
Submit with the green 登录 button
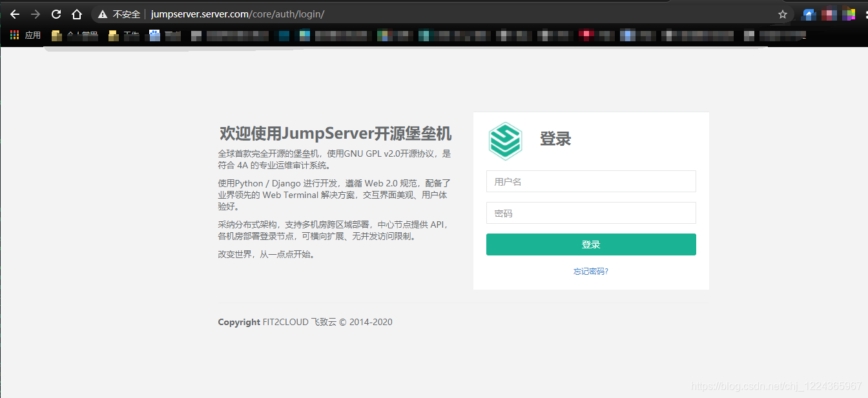(591, 244)
